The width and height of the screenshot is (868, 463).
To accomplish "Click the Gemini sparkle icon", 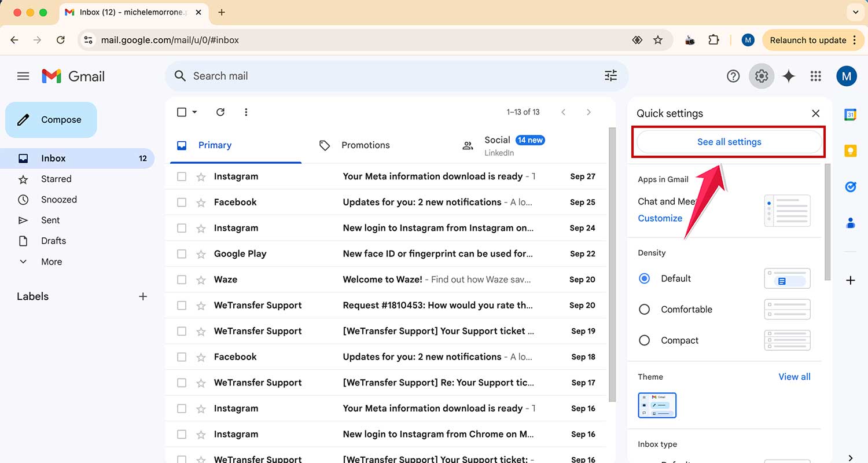I will coord(788,76).
